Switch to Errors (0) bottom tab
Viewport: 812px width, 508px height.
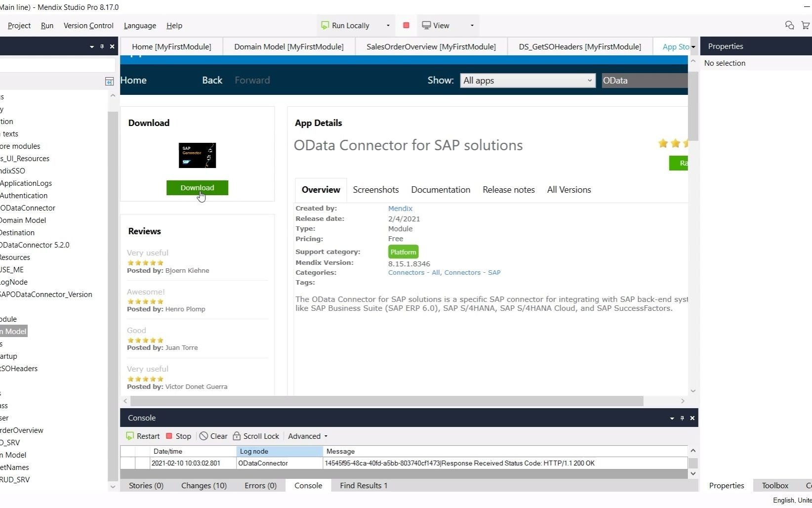coord(260,485)
